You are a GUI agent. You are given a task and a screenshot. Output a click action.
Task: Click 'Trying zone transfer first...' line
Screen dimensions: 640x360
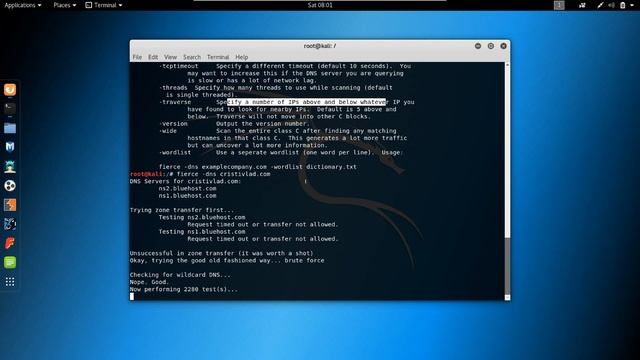[x=182, y=210]
